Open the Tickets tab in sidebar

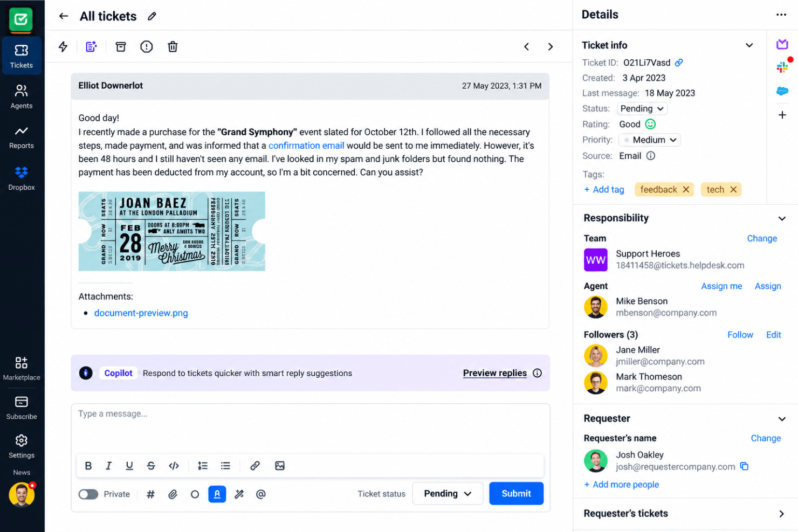point(22,56)
